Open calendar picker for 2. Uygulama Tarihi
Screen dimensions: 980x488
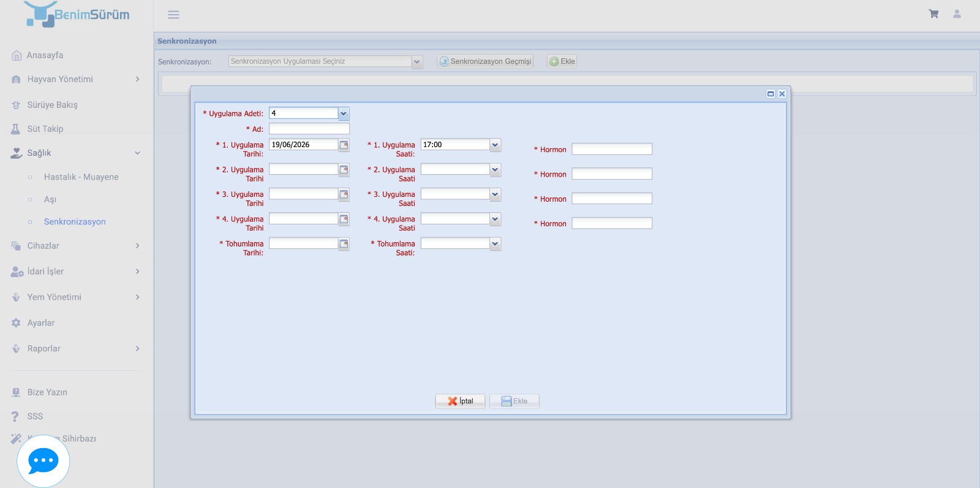tap(344, 170)
